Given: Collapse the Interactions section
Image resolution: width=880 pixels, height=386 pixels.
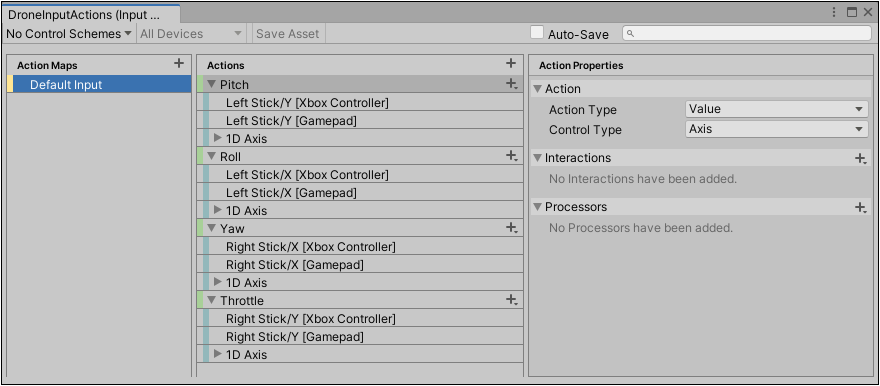Looking at the screenshot, I should tap(537, 158).
